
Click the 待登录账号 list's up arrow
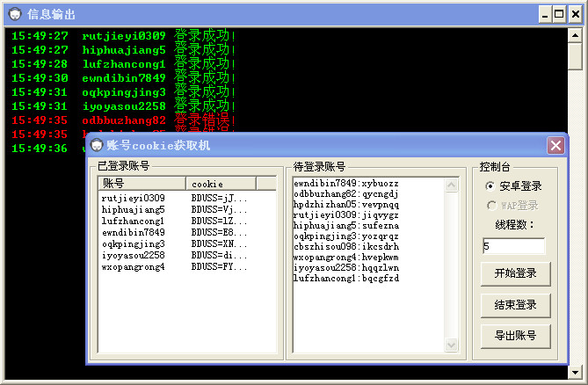click(452, 185)
